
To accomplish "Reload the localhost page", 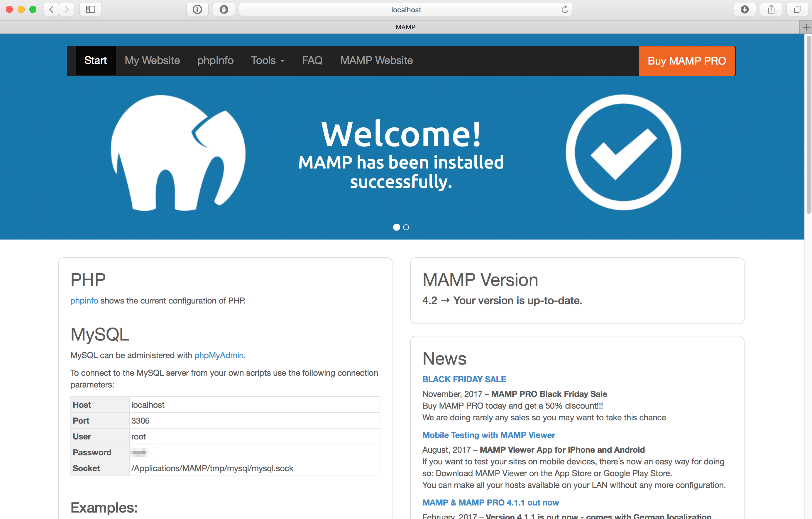I will (565, 9).
